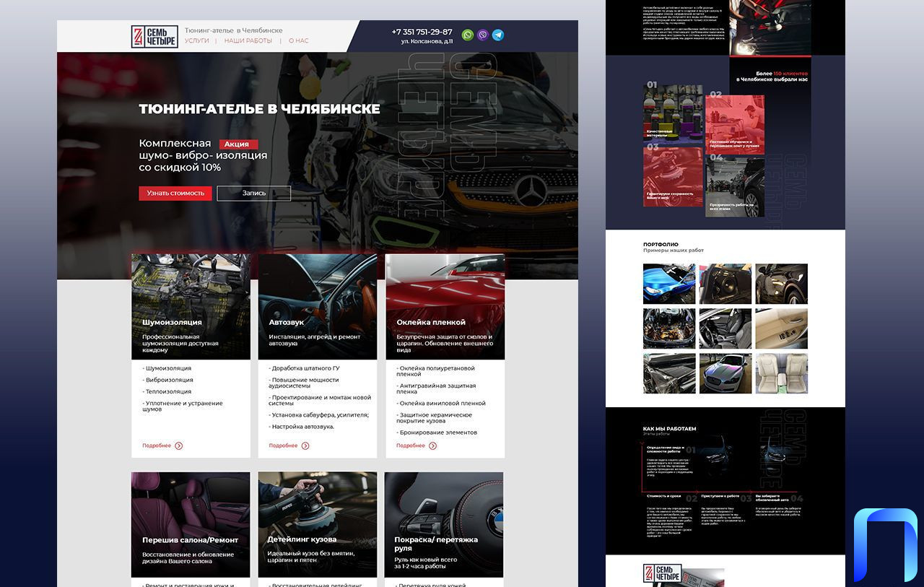Click the red Акция badge
The height and width of the screenshot is (587, 924).
click(238, 144)
